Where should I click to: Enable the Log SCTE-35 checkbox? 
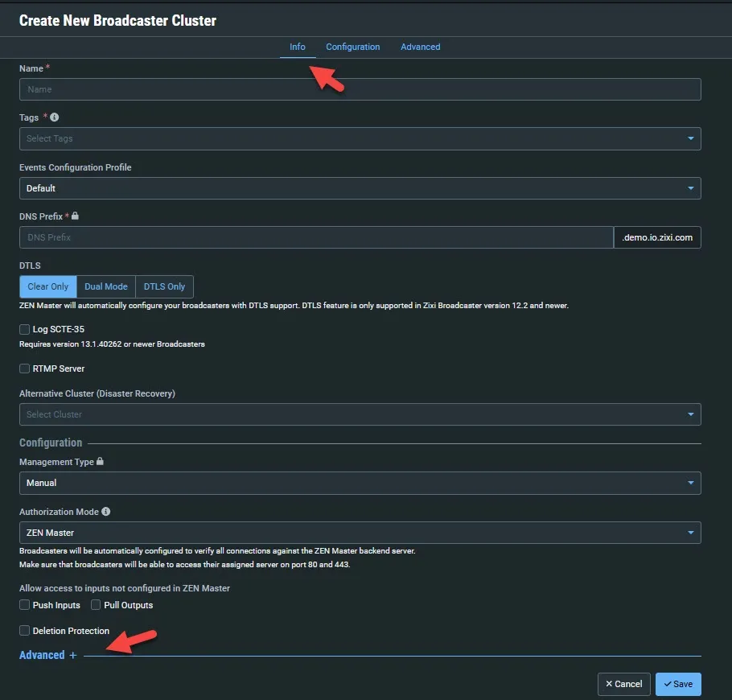click(25, 329)
